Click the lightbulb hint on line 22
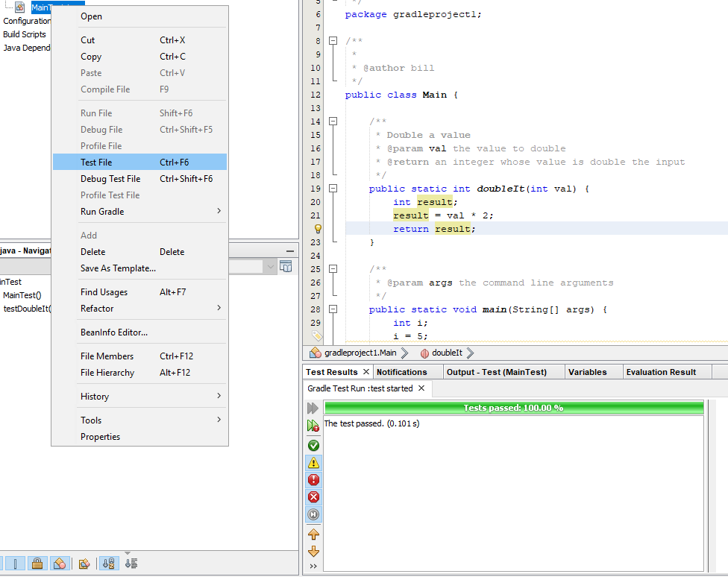This screenshot has height=577, width=728. 317,229
